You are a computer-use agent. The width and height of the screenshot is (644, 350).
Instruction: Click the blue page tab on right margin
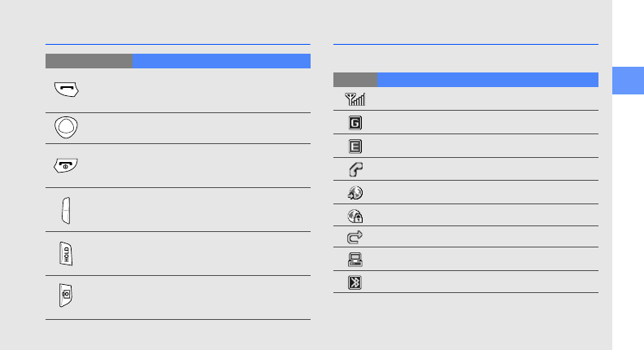point(627,80)
